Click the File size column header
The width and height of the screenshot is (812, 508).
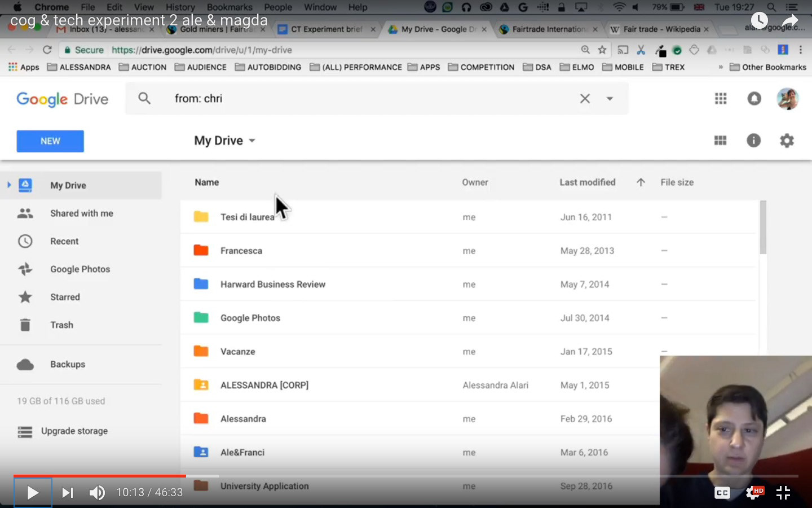[x=677, y=182]
